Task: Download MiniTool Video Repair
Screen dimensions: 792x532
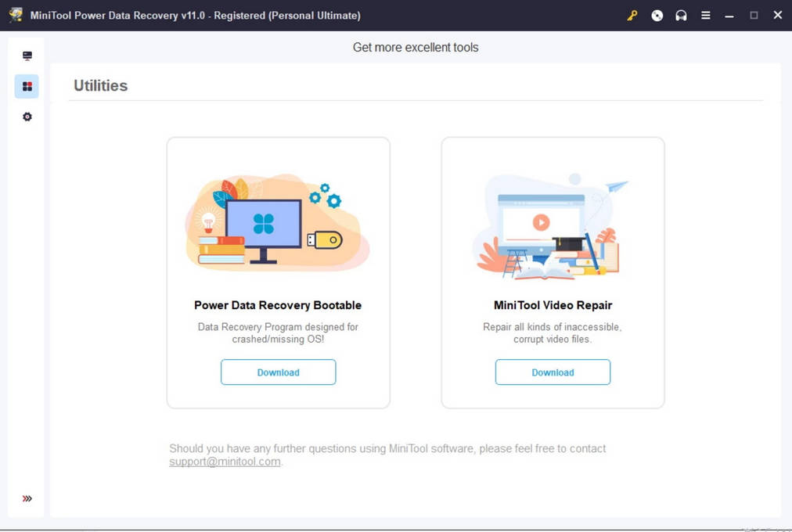Action: [553, 372]
